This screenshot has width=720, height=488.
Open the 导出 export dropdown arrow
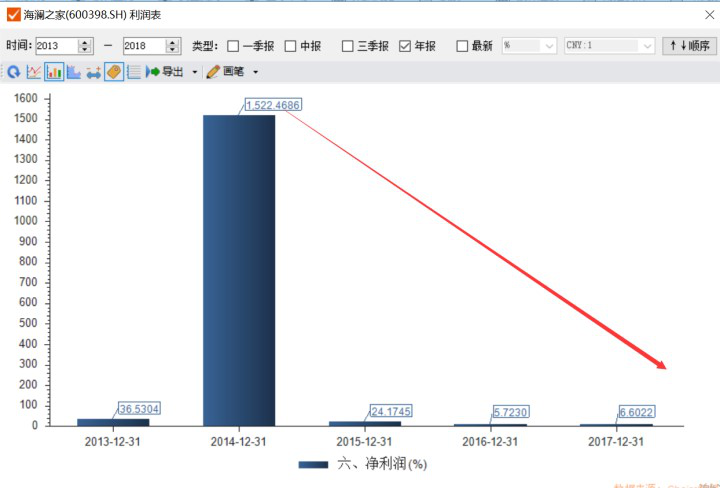tap(195, 72)
